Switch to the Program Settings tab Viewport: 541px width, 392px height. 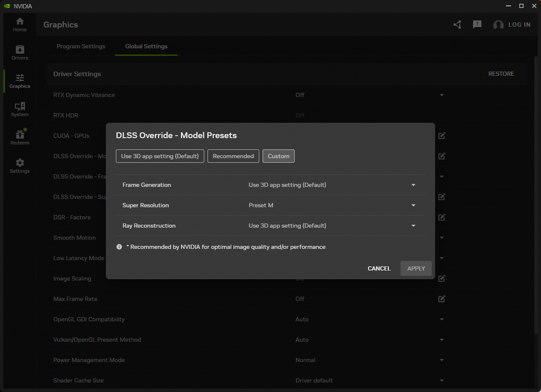coord(81,46)
